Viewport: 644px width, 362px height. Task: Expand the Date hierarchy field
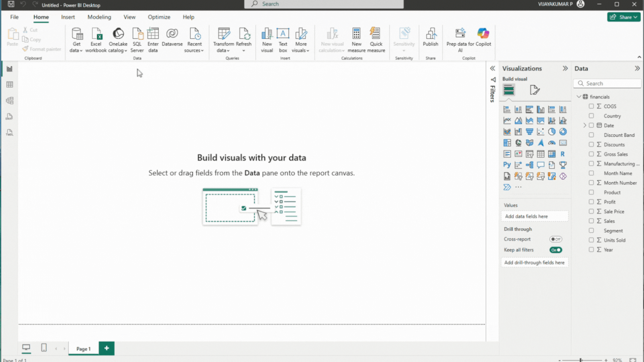pyautogui.click(x=585, y=125)
